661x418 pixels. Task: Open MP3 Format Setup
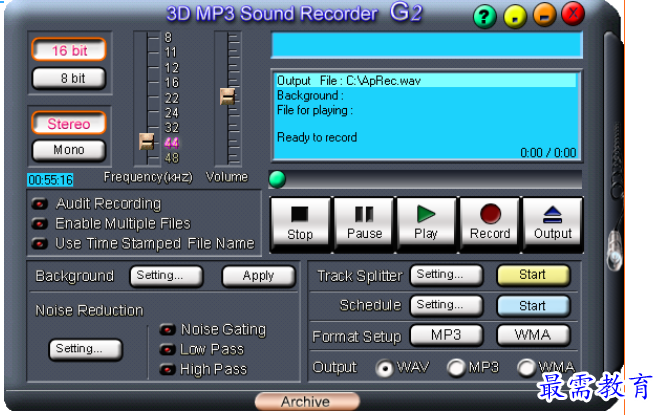click(446, 335)
